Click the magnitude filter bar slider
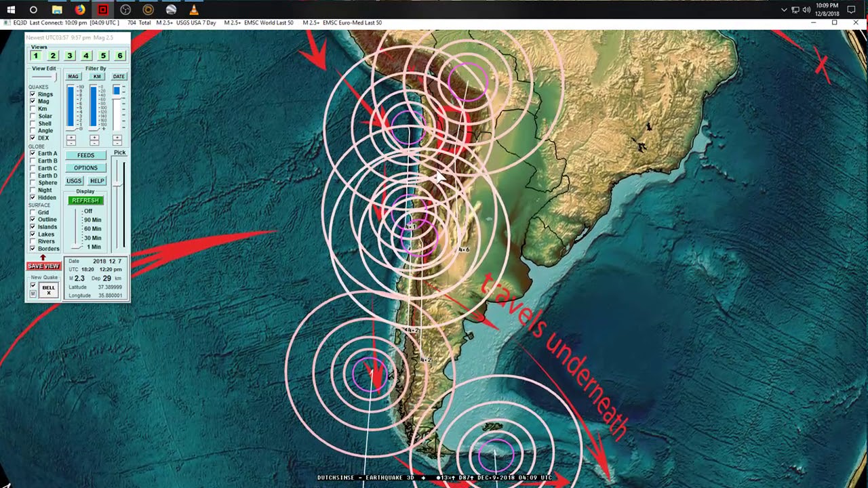The height and width of the screenshot is (488, 868). coord(71,106)
